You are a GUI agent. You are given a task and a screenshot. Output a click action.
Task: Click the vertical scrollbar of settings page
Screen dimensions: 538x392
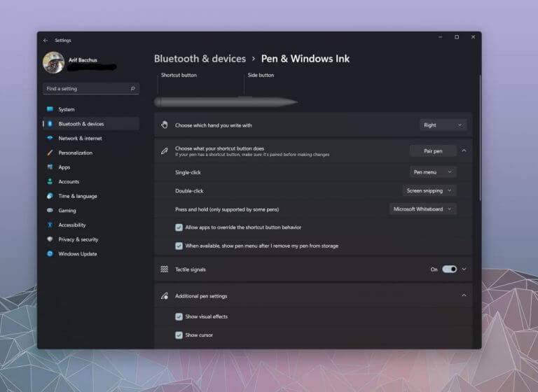coord(480,137)
